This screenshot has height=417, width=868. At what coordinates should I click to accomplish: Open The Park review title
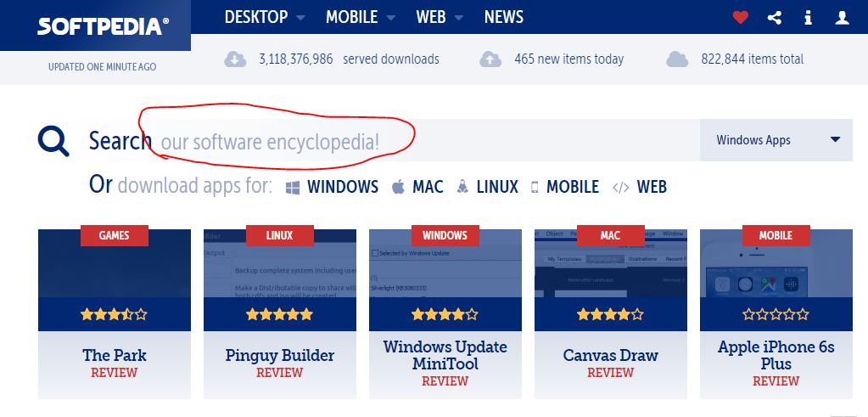115,355
